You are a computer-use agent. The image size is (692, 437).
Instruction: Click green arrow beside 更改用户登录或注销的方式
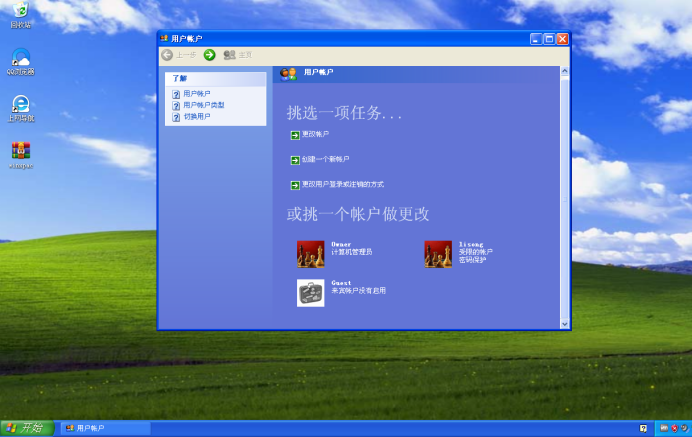(x=295, y=185)
